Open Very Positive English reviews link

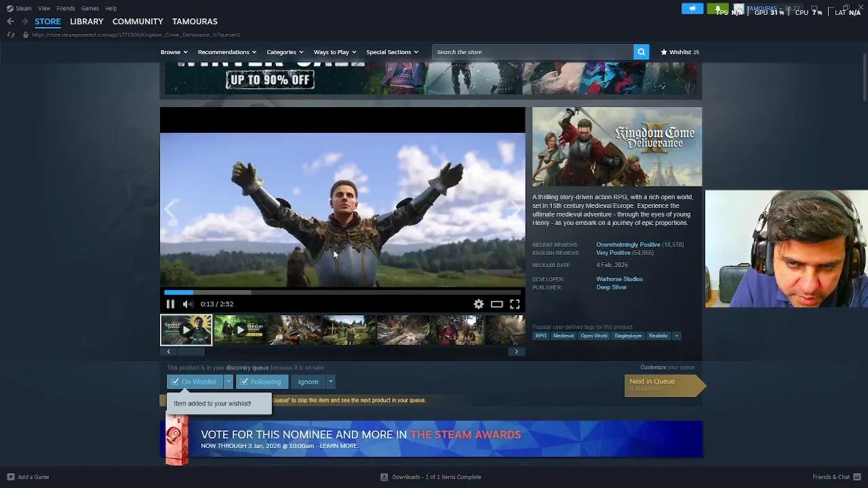(613, 253)
